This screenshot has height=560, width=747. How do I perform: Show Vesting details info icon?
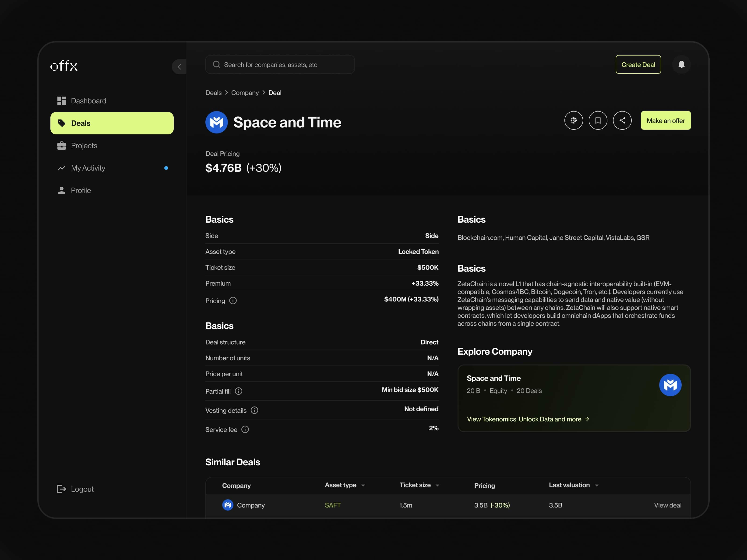point(255,410)
